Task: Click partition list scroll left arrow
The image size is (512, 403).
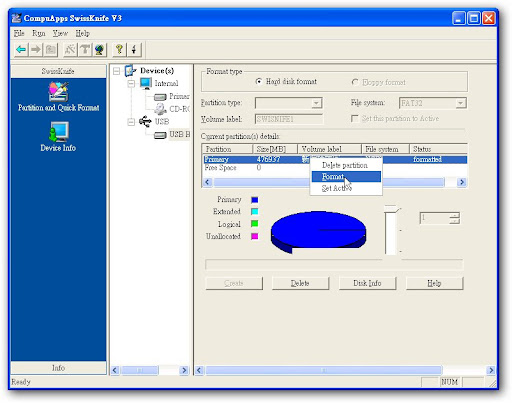Action: (207, 182)
